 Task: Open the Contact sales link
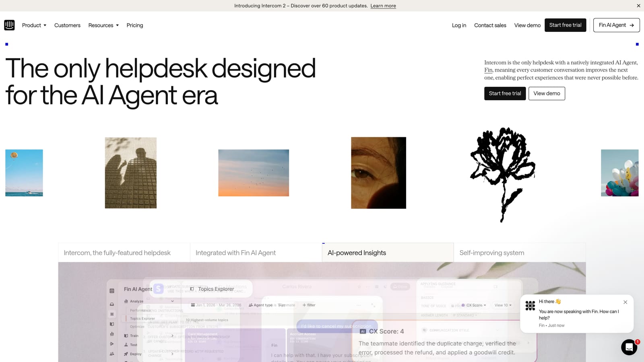(490, 25)
